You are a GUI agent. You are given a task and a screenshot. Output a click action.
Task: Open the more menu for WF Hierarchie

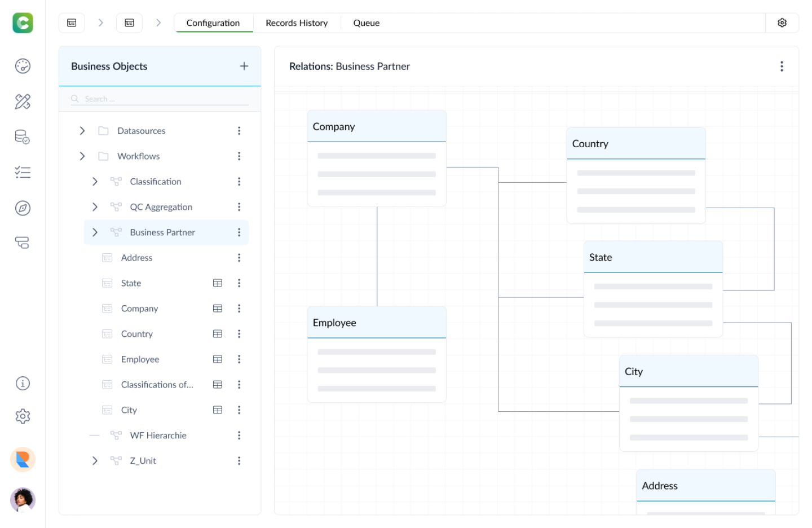point(239,435)
